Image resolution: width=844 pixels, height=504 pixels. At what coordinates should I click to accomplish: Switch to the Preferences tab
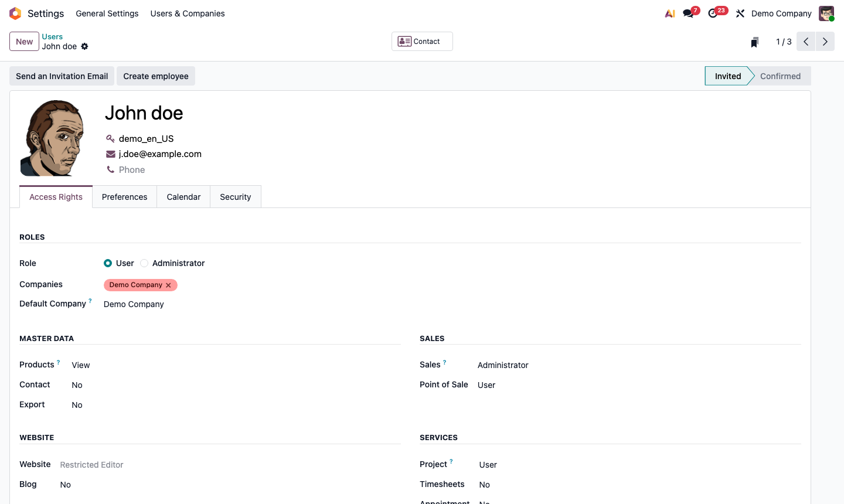pyautogui.click(x=124, y=196)
